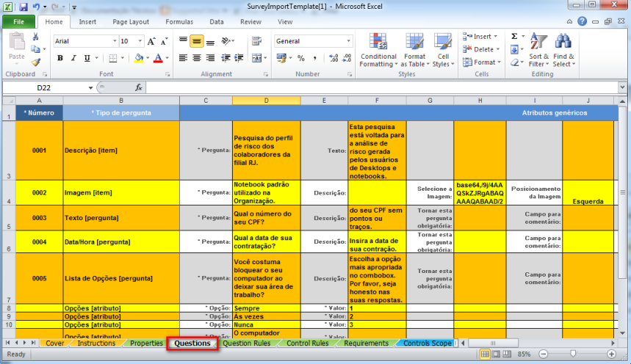Click the Format cells button
Image resolution: width=631 pixels, height=364 pixels.
(x=482, y=62)
